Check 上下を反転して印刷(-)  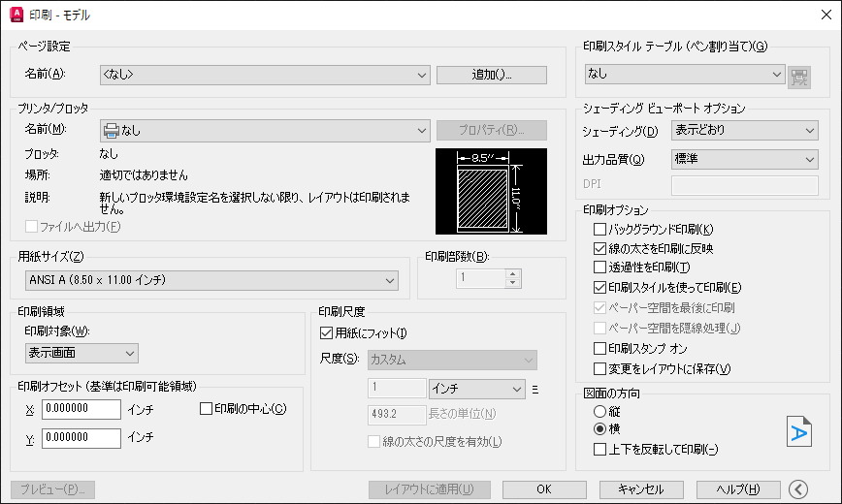pos(599,450)
